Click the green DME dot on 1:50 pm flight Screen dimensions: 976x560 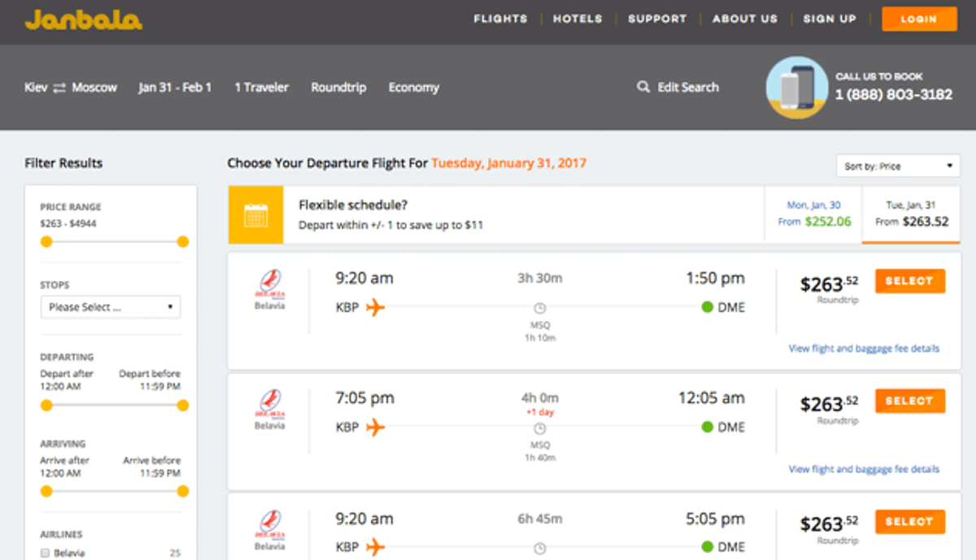point(707,307)
